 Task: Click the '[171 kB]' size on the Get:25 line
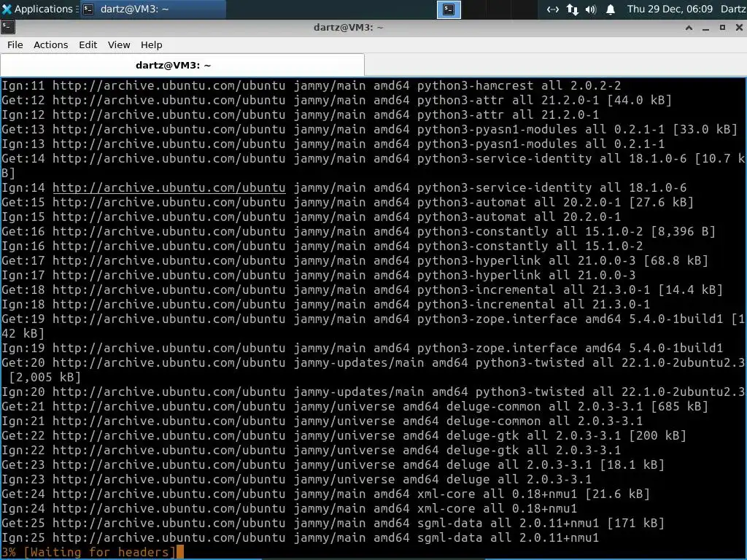(x=635, y=523)
